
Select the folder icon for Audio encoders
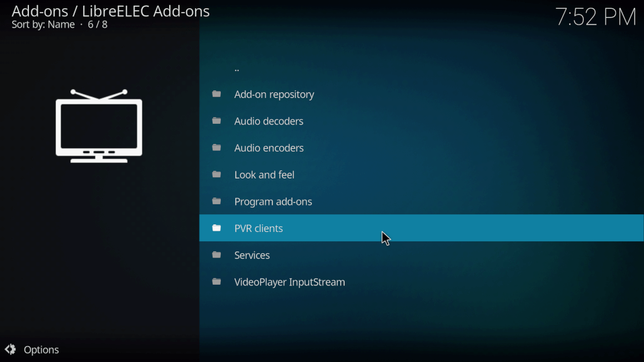point(216,148)
